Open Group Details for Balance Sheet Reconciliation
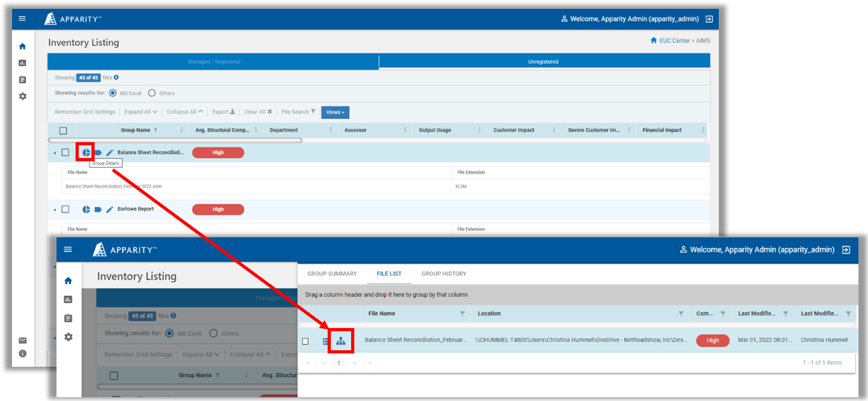The height and width of the screenshot is (401, 868). click(86, 152)
